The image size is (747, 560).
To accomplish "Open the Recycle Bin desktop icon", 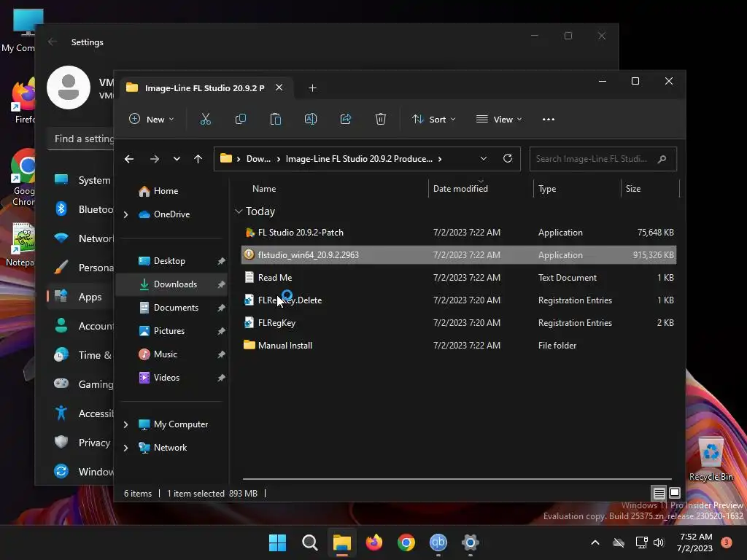I will click(711, 459).
